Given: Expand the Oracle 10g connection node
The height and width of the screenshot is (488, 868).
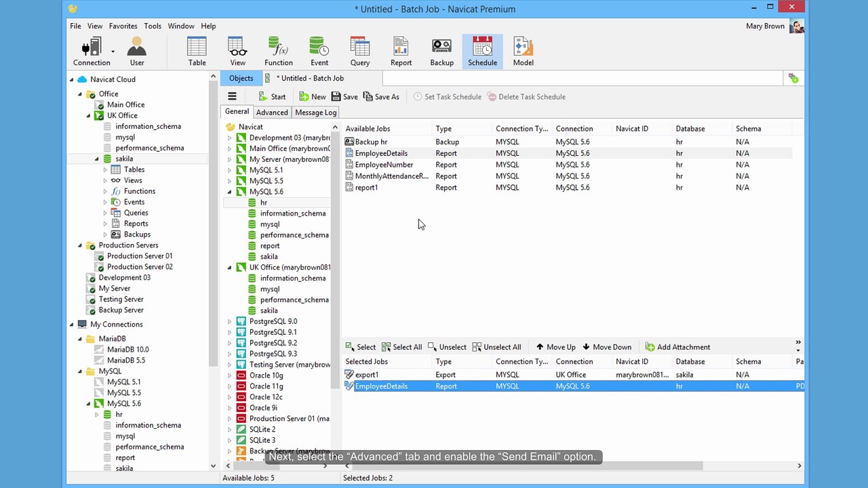Looking at the screenshot, I should (229, 375).
